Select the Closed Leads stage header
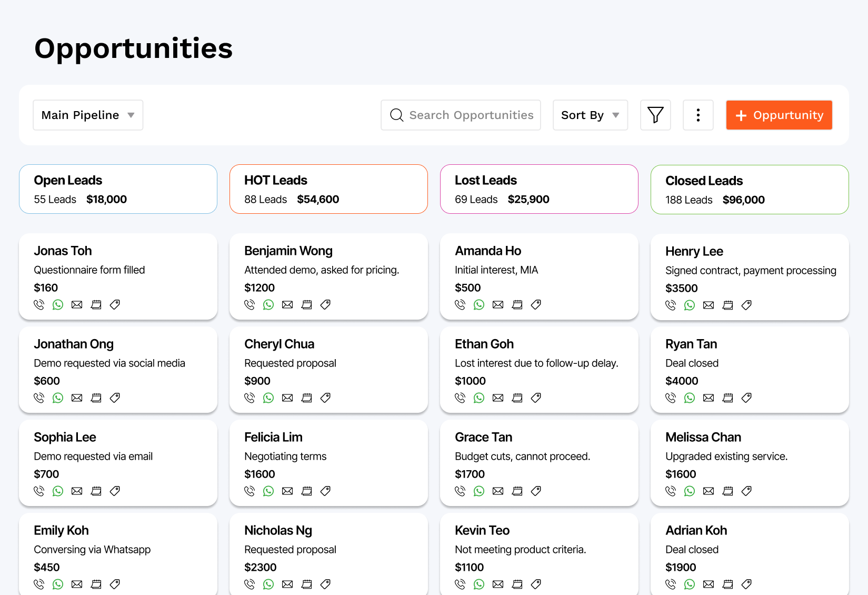 [x=750, y=190]
